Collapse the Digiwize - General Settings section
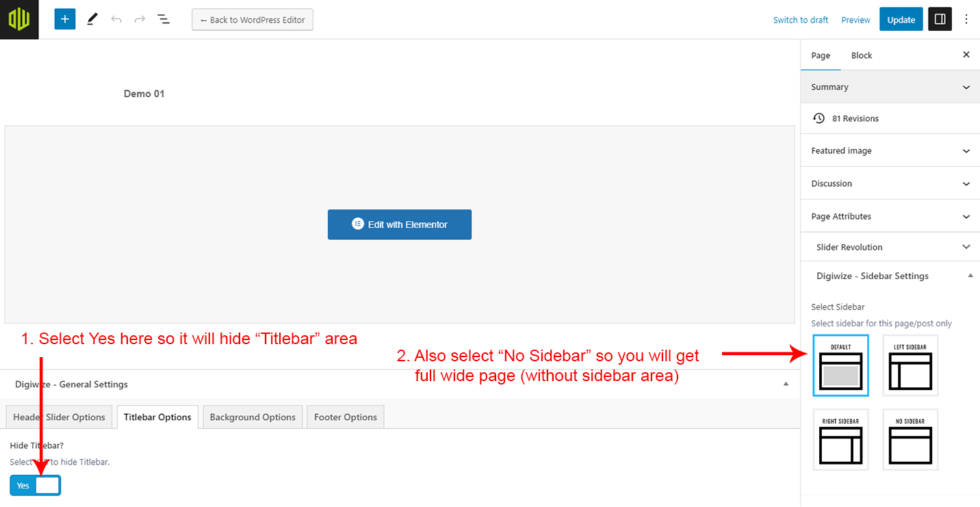Screen dimensions: 980x507 pos(786,384)
